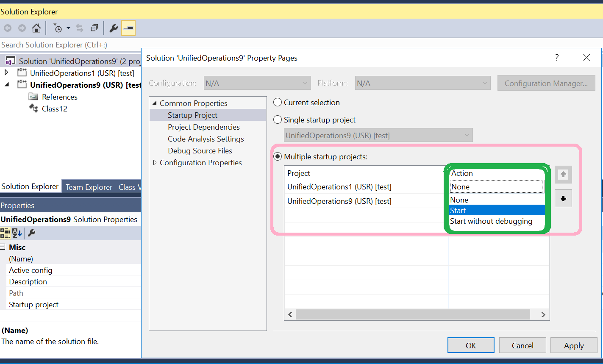
Task: Click the Move Up arrow button
Action: click(563, 175)
